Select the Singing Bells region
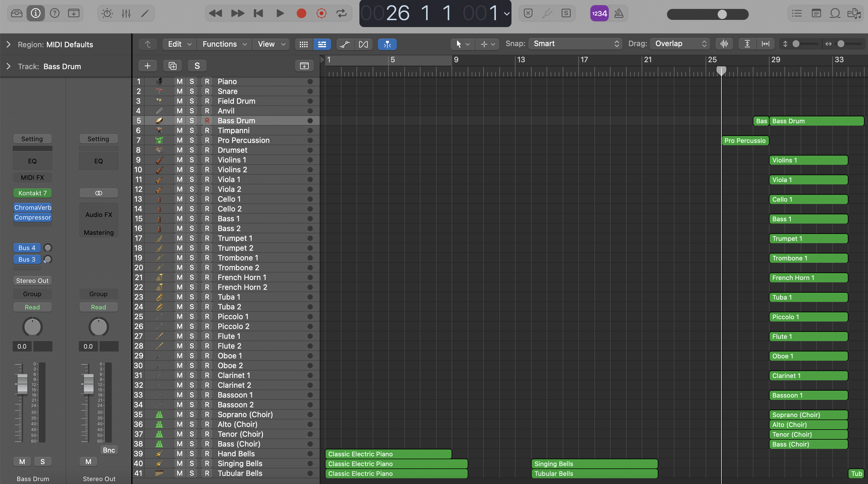 594,464
